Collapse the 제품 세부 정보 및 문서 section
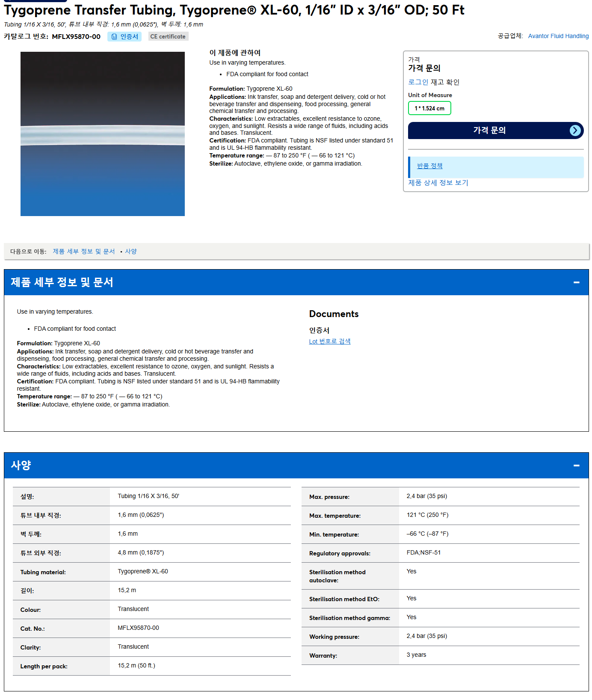Screen dimensions: 592x700 point(576,282)
